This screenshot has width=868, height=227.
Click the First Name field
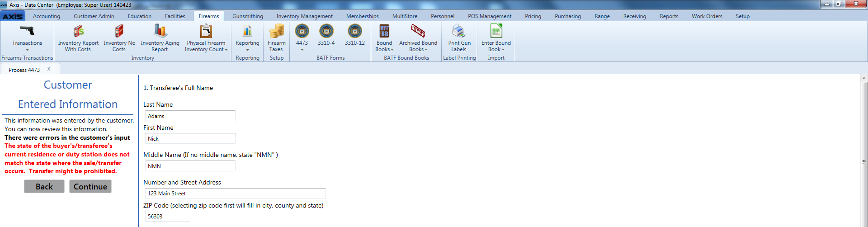[190, 138]
